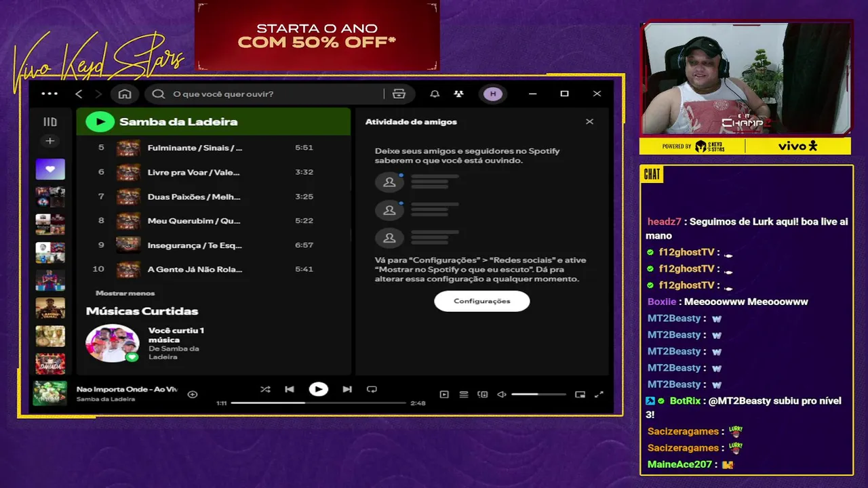
Task: Collapse the Your Library sidebar icon
Action: [x=50, y=122]
